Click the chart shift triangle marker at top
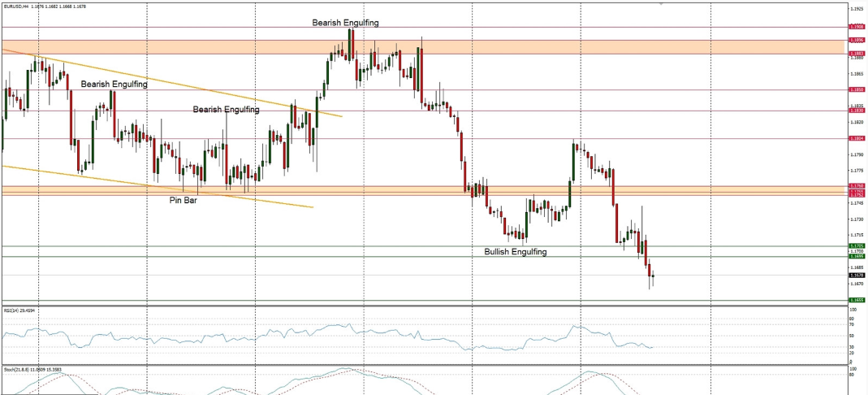The image size is (868, 395). point(661,4)
